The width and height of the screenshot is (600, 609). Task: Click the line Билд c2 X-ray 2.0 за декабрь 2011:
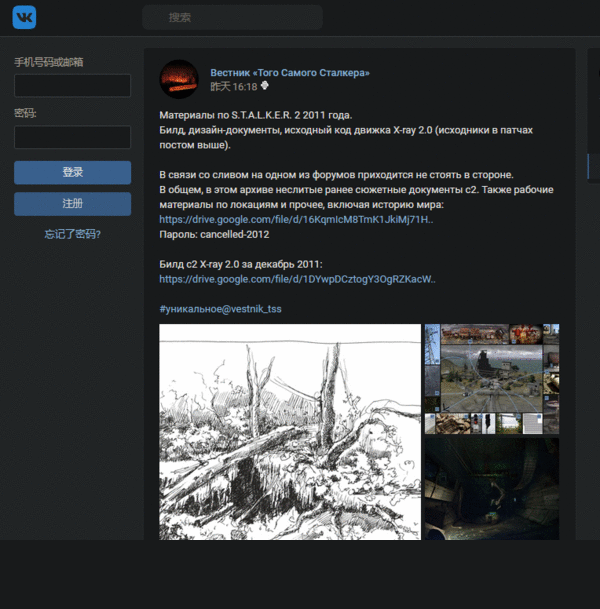pos(241,264)
